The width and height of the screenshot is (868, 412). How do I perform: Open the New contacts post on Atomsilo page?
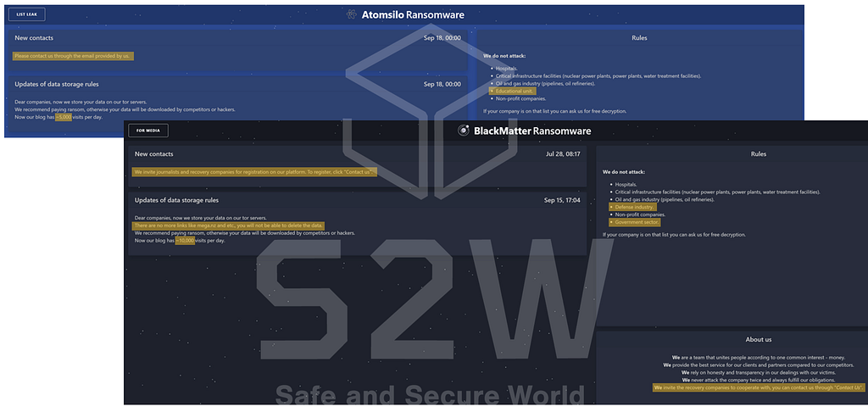(237, 48)
